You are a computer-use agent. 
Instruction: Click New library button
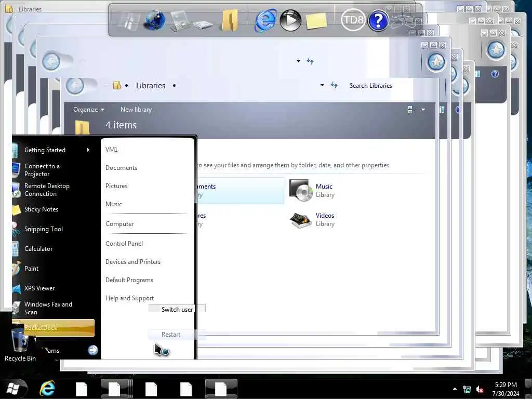(x=136, y=110)
